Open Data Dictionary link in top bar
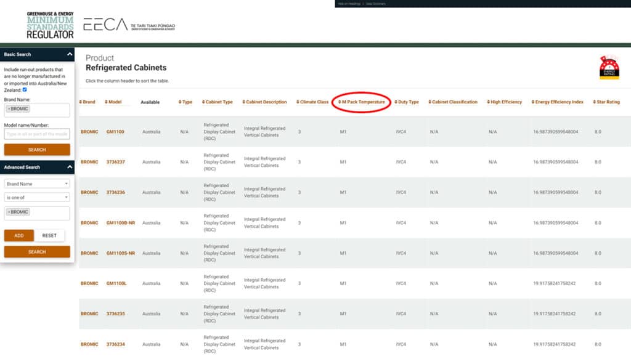Viewport: 631px width, 364px height. (x=376, y=4)
